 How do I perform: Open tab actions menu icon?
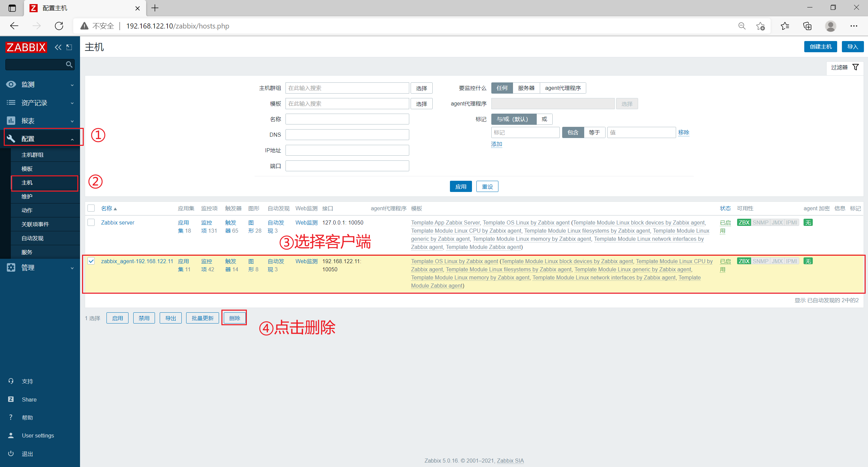click(x=12, y=8)
